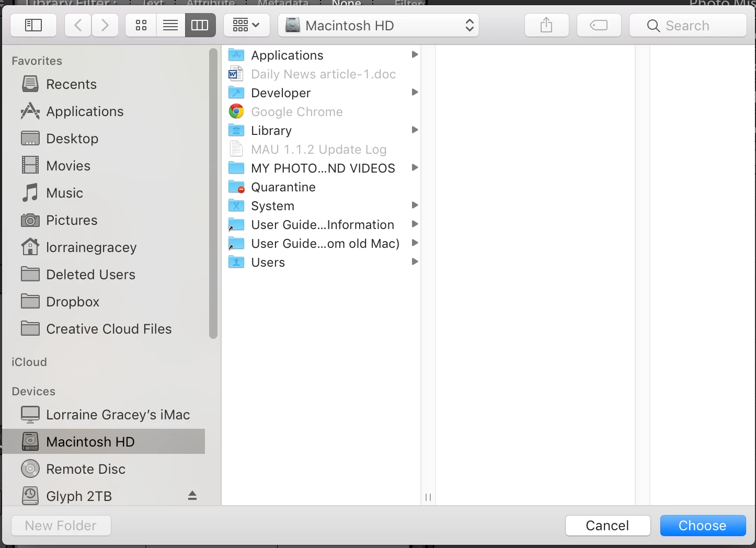This screenshot has height=548, width=756.
Task: Select Creative Cloud Files in sidebar
Action: 104,329
